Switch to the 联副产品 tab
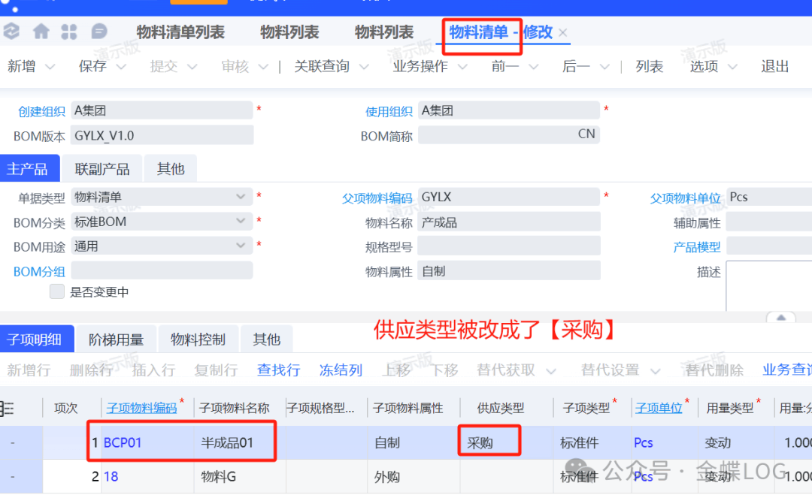 tap(102, 169)
